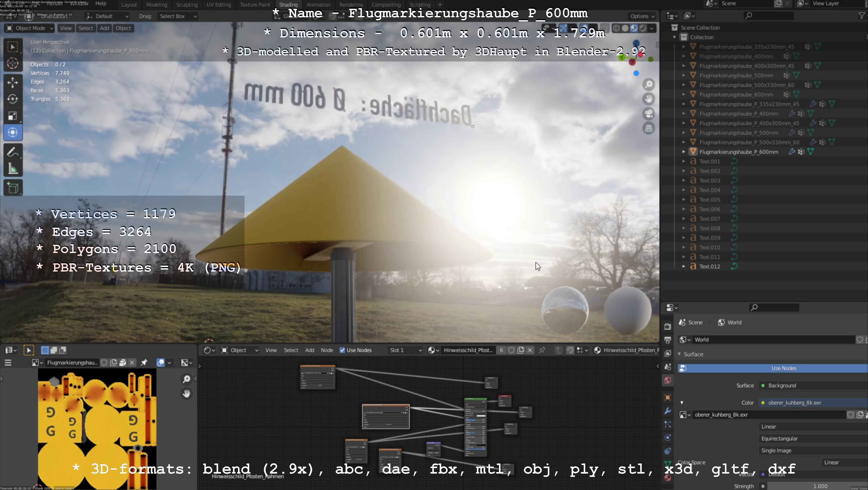Select the Move tool in the viewport toolbar
The image size is (868, 490).
(x=13, y=82)
